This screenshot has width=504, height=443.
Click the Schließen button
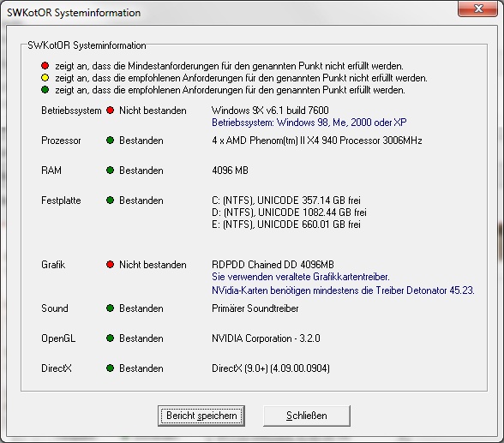[x=307, y=416]
